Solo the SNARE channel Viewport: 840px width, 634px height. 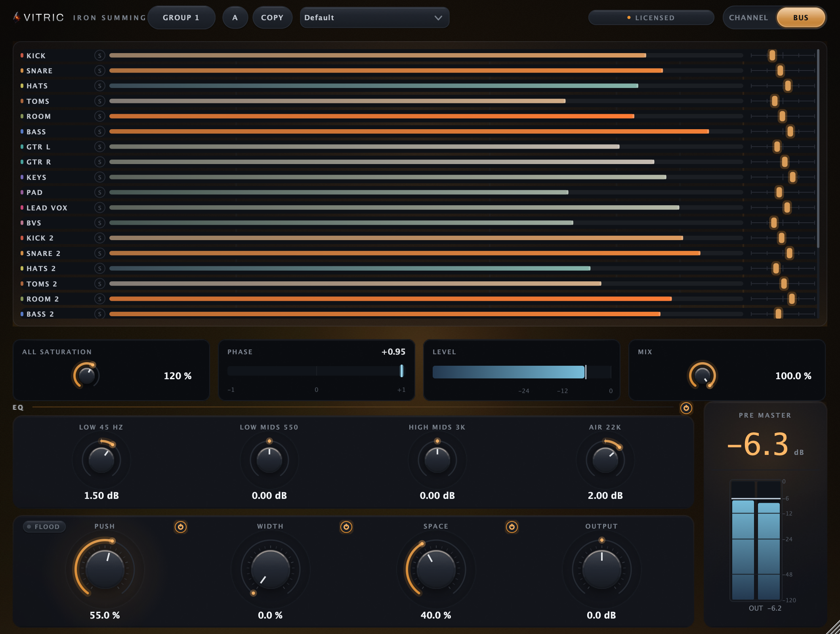99,71
